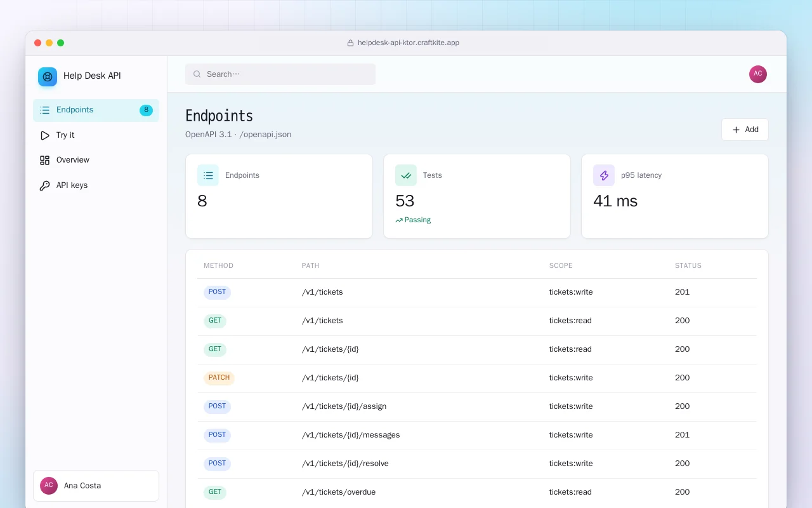Viewport: 812px width, 508px height.
Task: Click the 53 tests count
Action: pos(405,201)
